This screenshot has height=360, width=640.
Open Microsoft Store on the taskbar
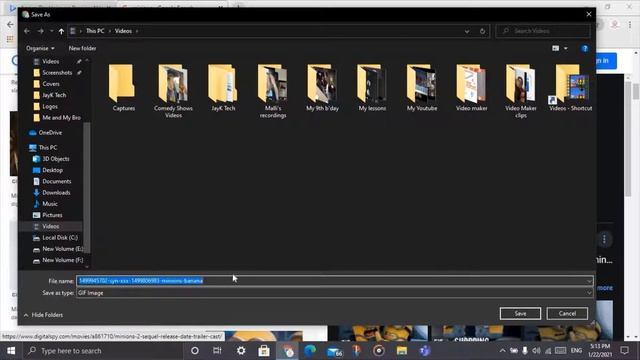(264, 351)
